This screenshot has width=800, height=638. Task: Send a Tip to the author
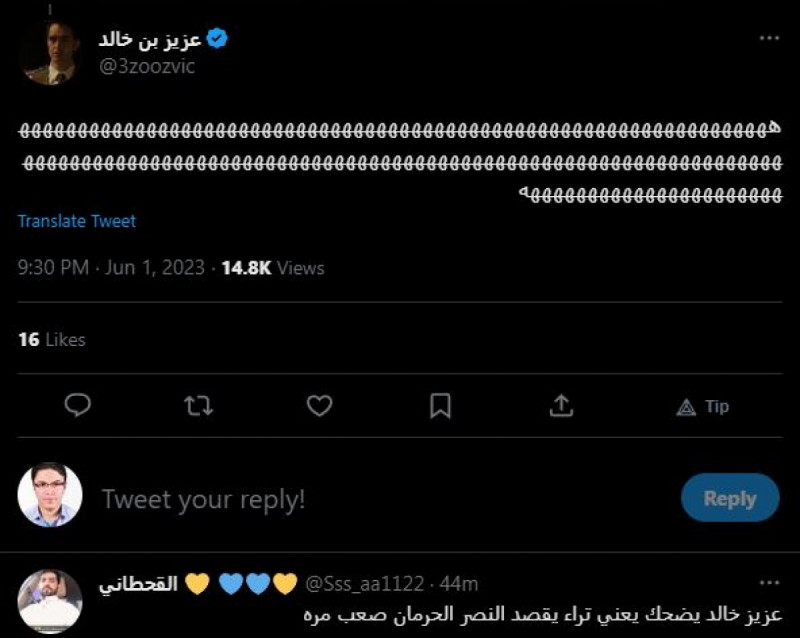click(703, 407)
